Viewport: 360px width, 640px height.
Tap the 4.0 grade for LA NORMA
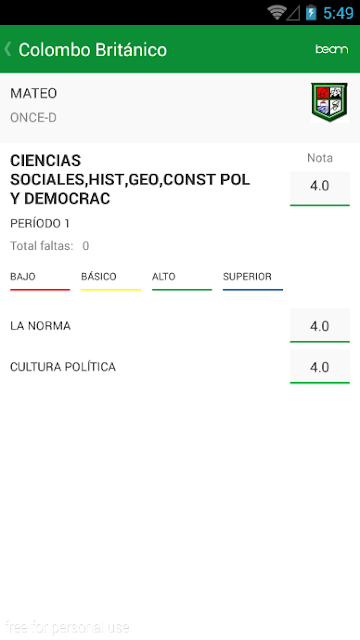click(x=320, y=325)
